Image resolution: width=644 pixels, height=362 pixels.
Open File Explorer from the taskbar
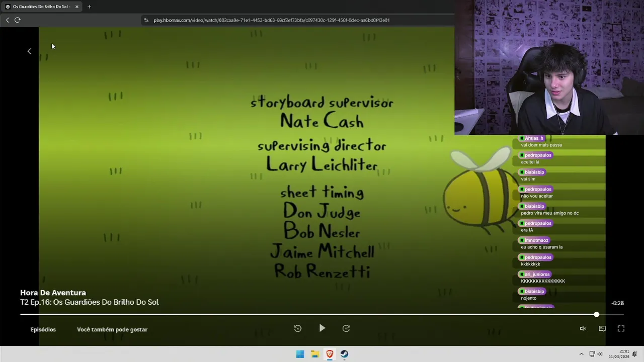[x=315, y=354]
